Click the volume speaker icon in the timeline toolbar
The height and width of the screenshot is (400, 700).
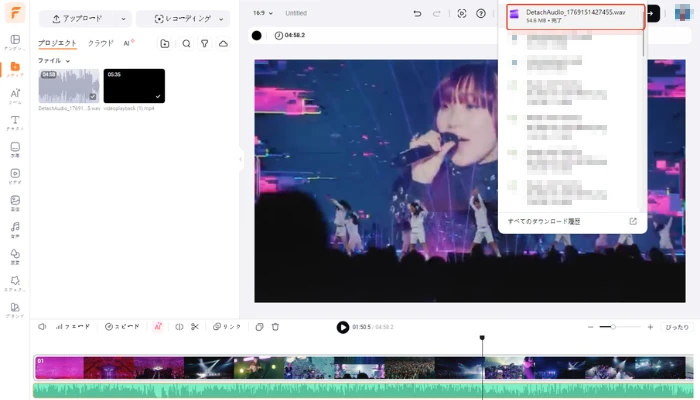tap(42, 327)
